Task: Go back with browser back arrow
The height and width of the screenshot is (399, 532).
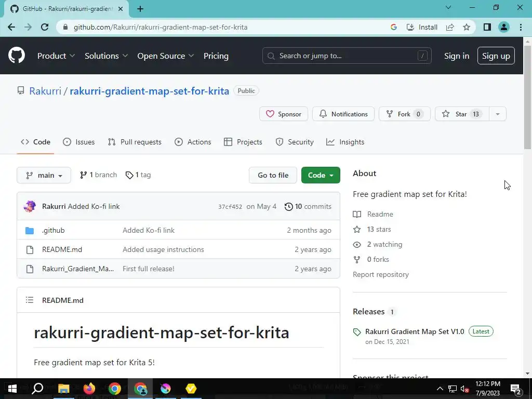Action: [11, 27]
